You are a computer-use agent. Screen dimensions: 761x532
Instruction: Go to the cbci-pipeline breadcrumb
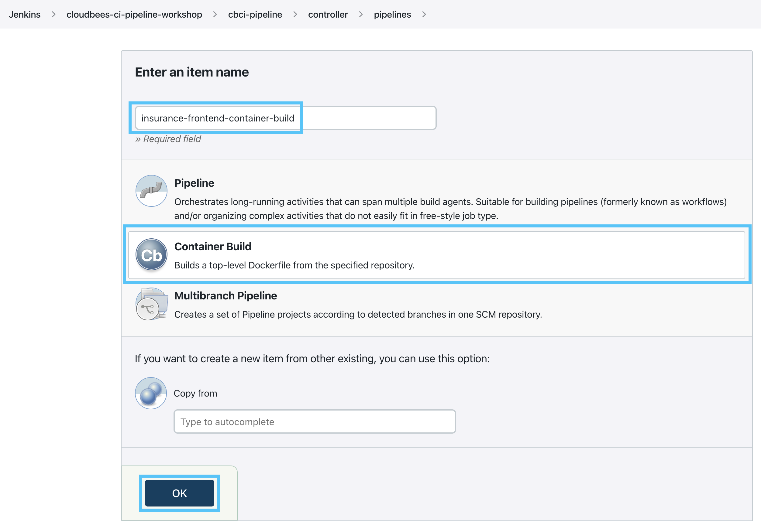pyautogui.click(x=255, y=15)
